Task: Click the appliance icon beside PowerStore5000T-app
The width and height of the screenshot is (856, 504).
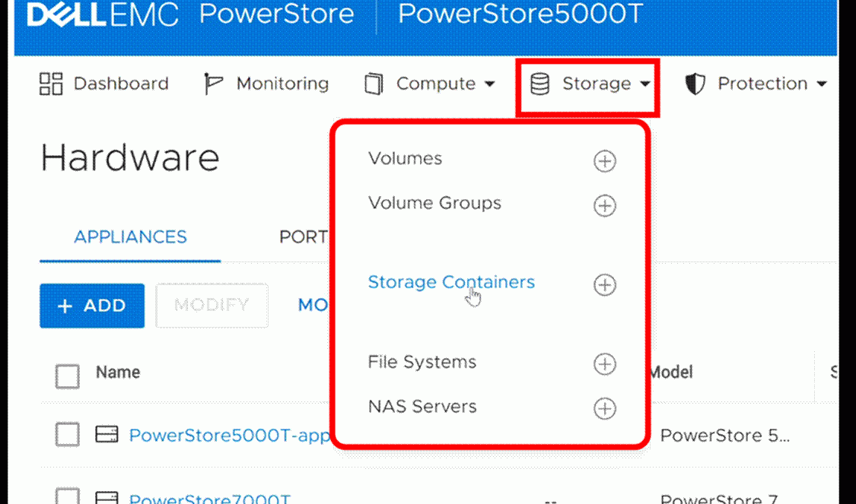Action: point(107,435)
